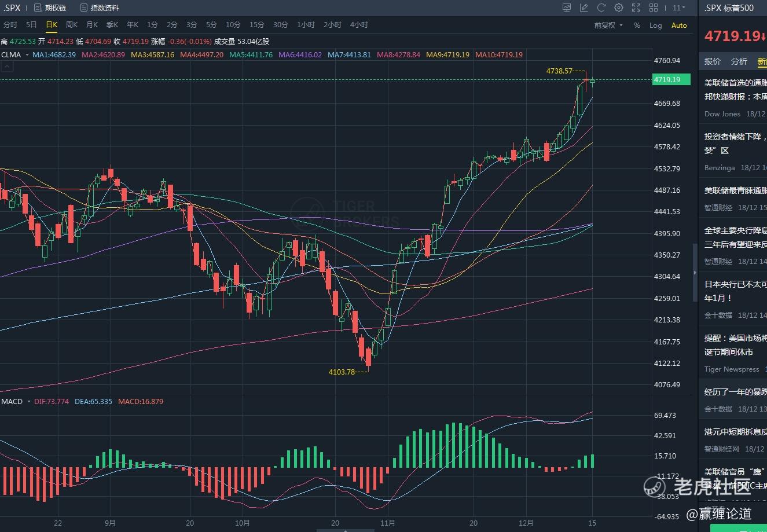Click the DIF:73.774 MACD value
This screenshot has width=767, height=532.
tap(51, 401)
